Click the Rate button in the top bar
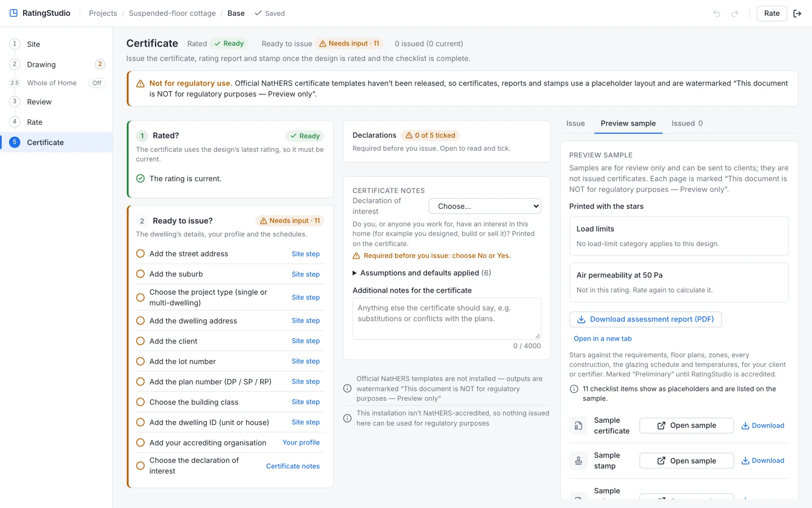This screenshot has height=508, width=812. (771, 13)
